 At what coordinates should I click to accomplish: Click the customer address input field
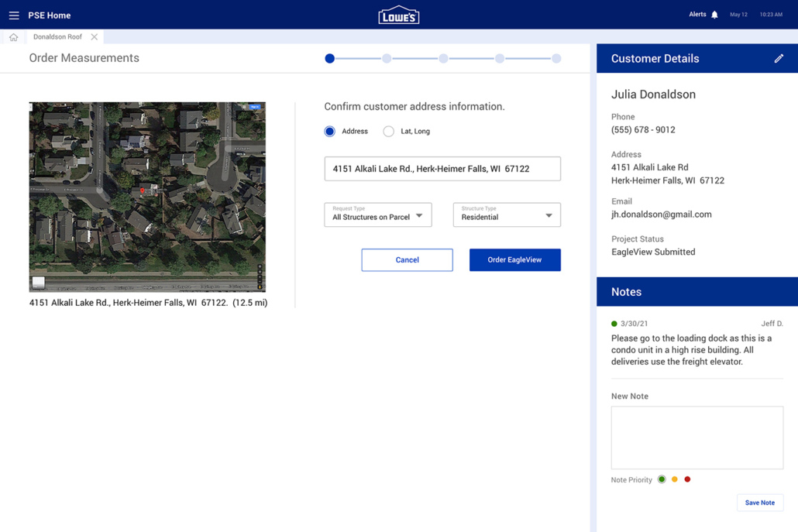click(442, 169)
